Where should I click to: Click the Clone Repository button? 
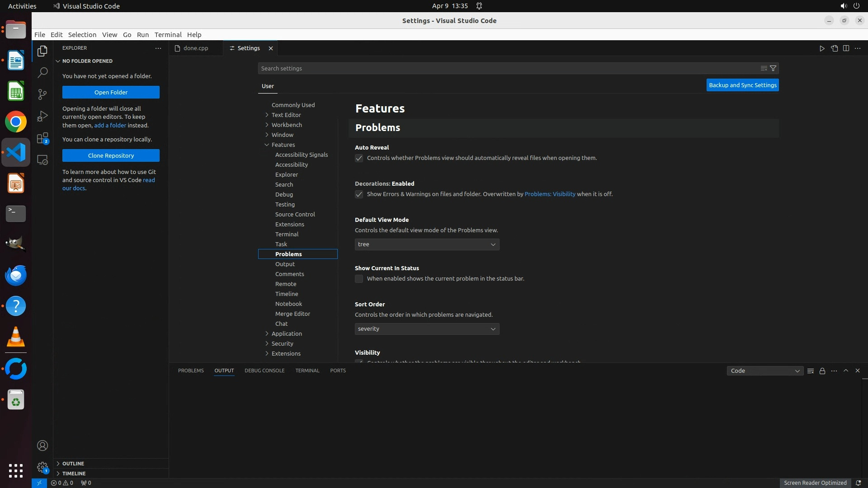point(111,155)
